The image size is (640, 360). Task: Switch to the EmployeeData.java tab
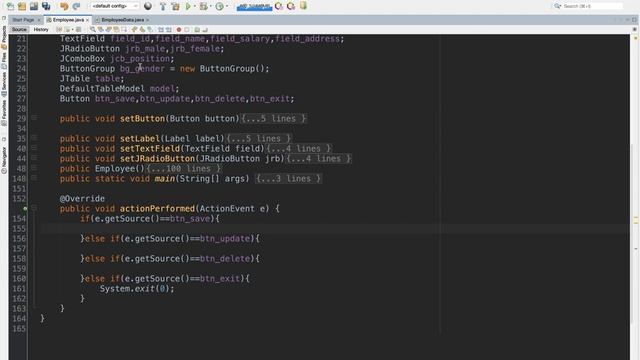pos(122,20)
